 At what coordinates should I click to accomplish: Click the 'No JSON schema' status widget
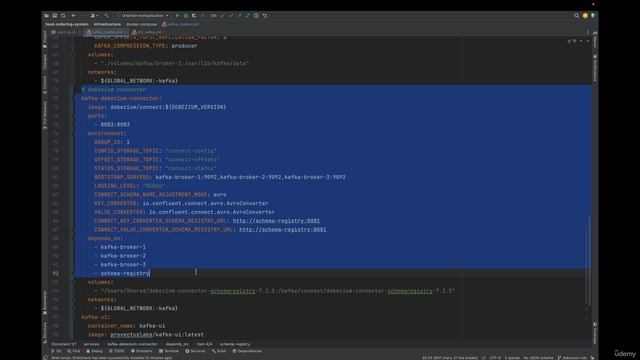pos(538,358)
